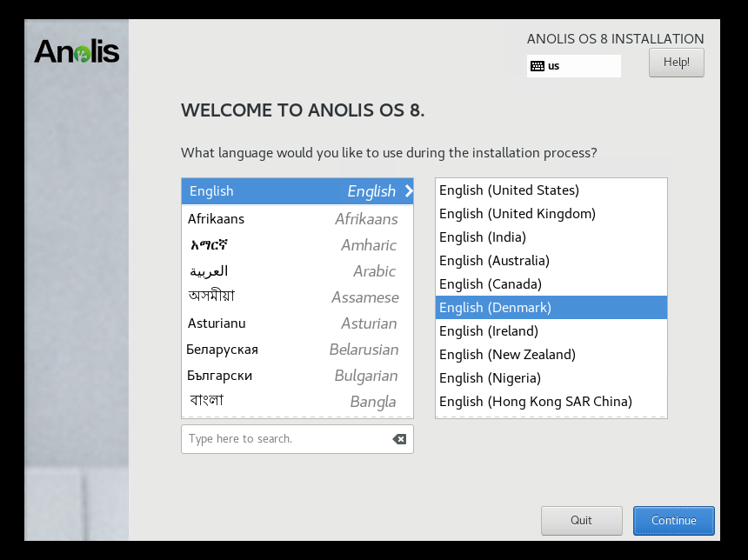Open the us keyboard layout indicator
The width and height of the screenshot is (748, 560).
573,66
